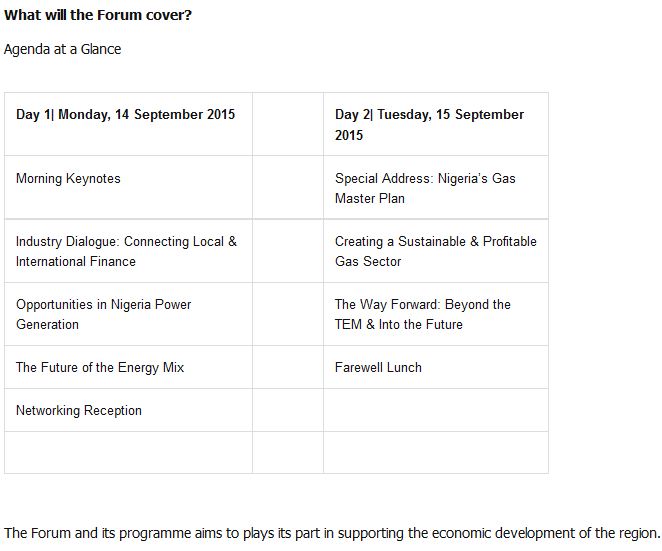Click the 'Agenda at a Glance' text
Screen dimensions: 662x551
click(x=63, y=49)
